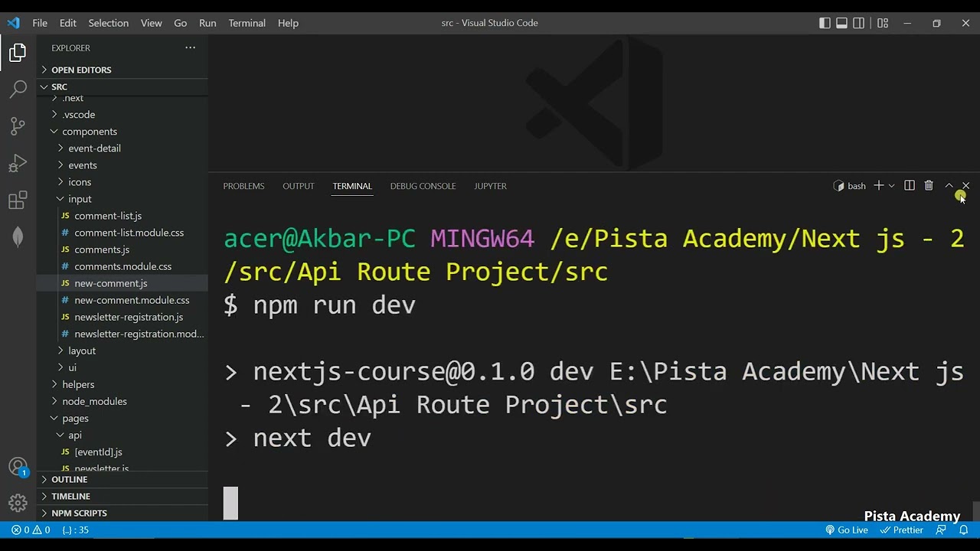980x551 pixels.
Task: Open comment-list.module.css file
Action: pyautogui.click(x=122, y=233)
